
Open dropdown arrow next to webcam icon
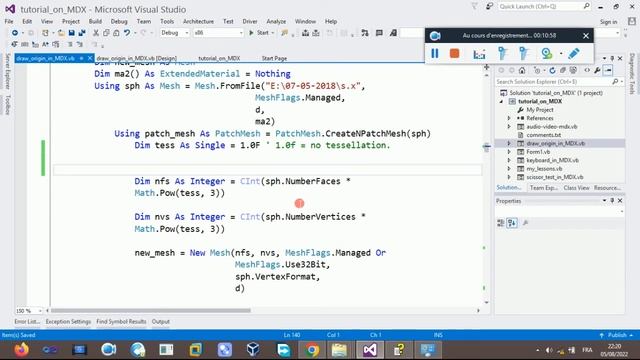click(x=561, y=53)
